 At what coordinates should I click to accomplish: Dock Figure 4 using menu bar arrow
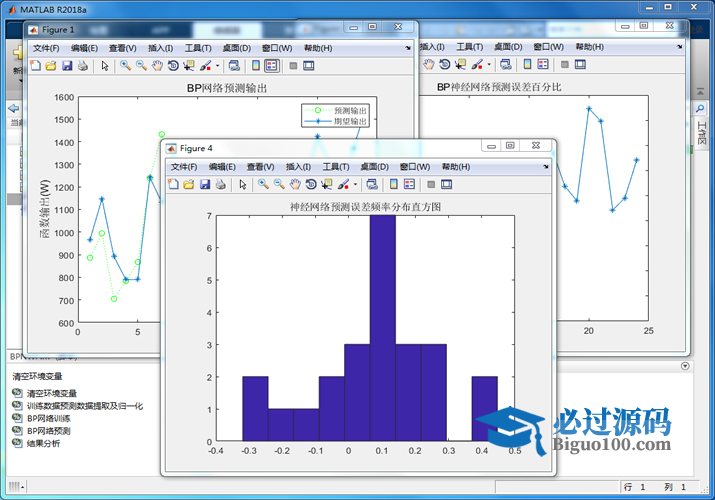(546, 167)
